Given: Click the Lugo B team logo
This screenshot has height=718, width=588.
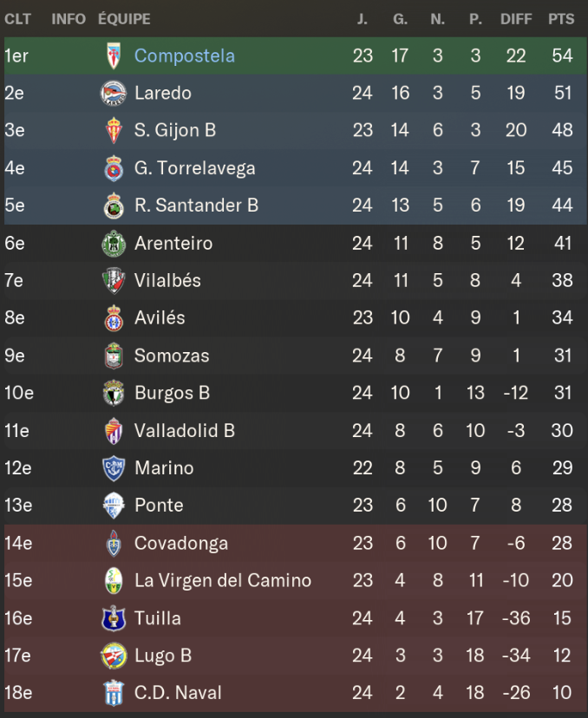Looking at the screenshot, I should (114, 656).
